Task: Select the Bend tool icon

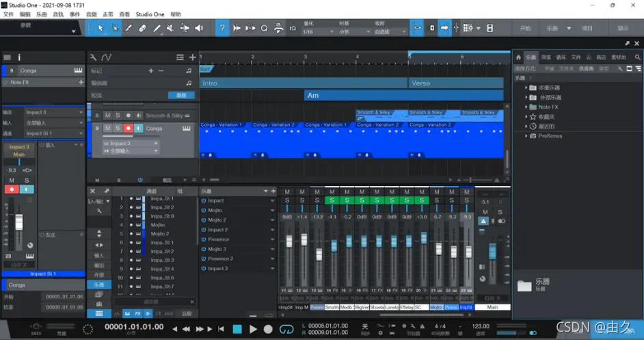Action: click(x=185, y=28)
